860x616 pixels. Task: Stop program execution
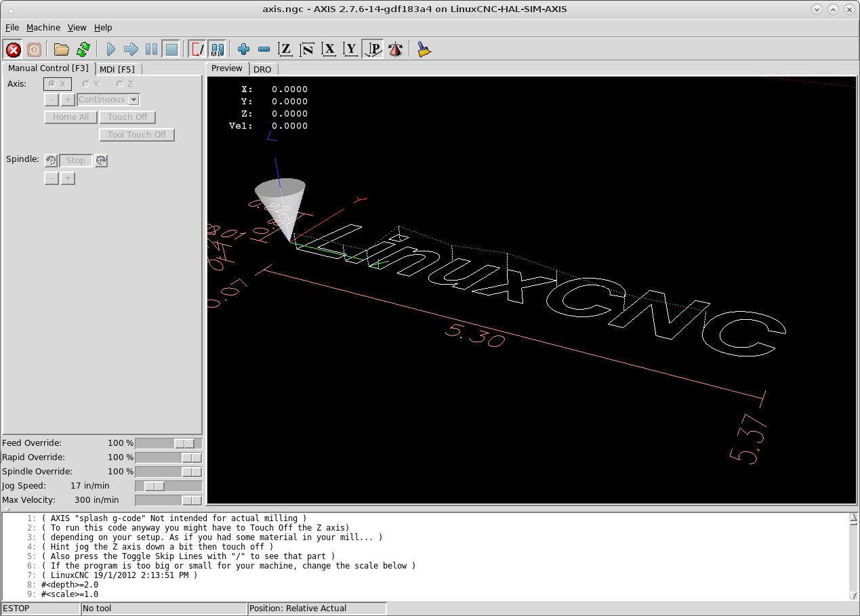tap(171, 49)
